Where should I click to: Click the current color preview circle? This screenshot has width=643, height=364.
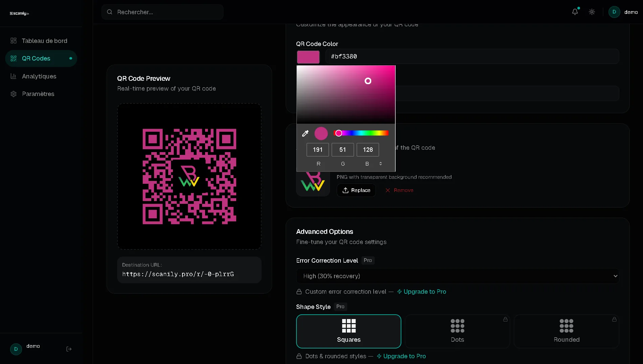coord(321,134)
